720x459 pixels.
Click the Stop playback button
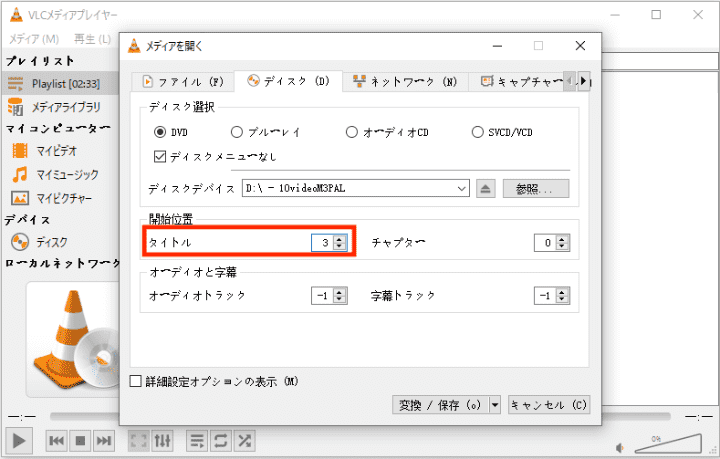coord(80,441)
